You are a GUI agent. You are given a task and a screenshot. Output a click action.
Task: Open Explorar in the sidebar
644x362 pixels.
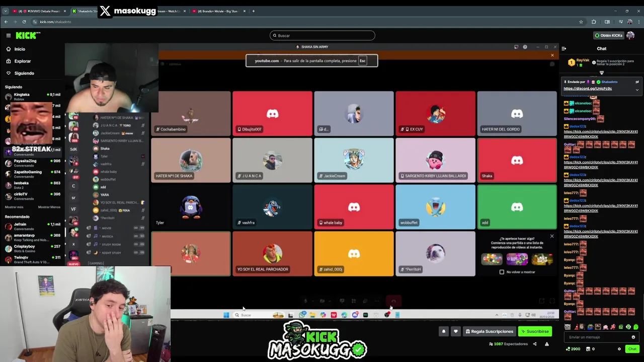(x=22, y=61)
